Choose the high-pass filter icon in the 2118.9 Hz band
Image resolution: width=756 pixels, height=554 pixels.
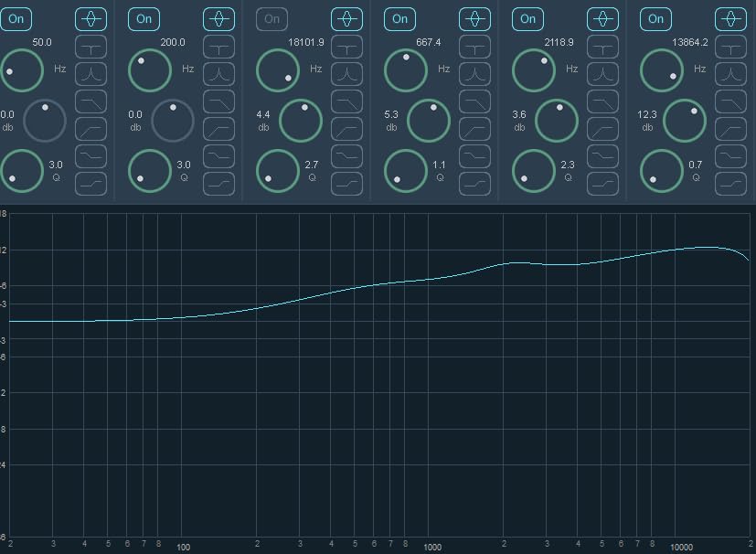click(603, 129)
